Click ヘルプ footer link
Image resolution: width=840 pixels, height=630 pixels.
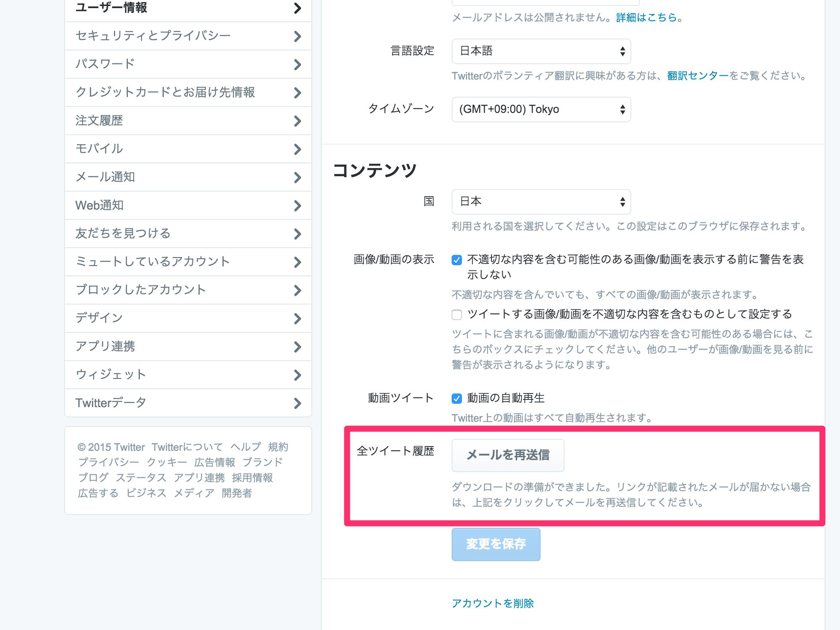tap(245, 447)
